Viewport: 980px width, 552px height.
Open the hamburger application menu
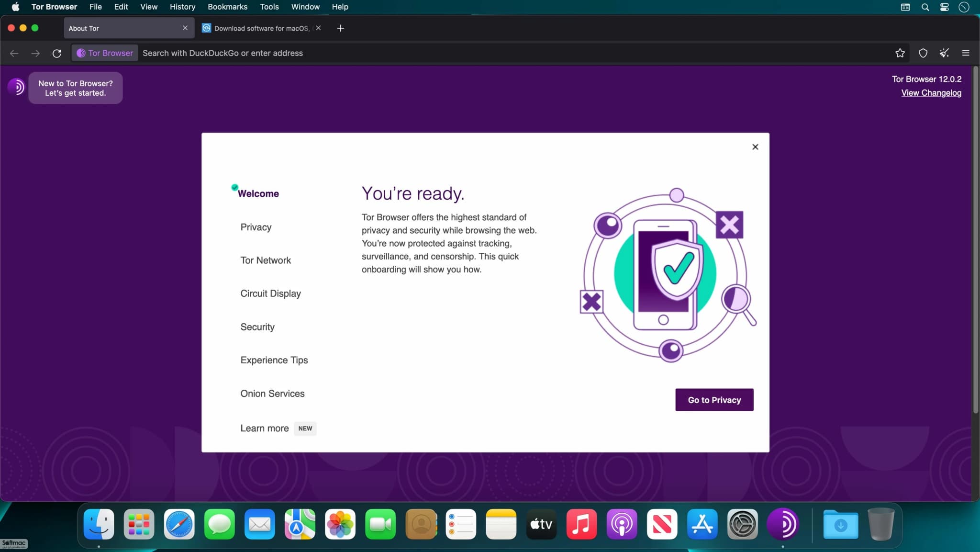[x=966, y=53]
